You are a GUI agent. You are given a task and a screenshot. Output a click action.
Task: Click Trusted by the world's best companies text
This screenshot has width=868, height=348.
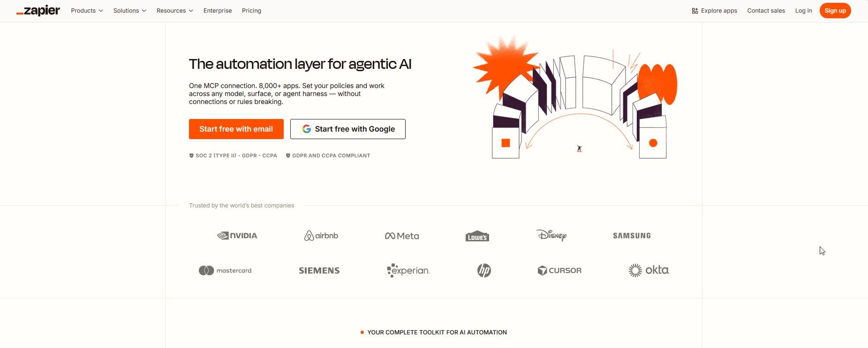click(242, 205)
